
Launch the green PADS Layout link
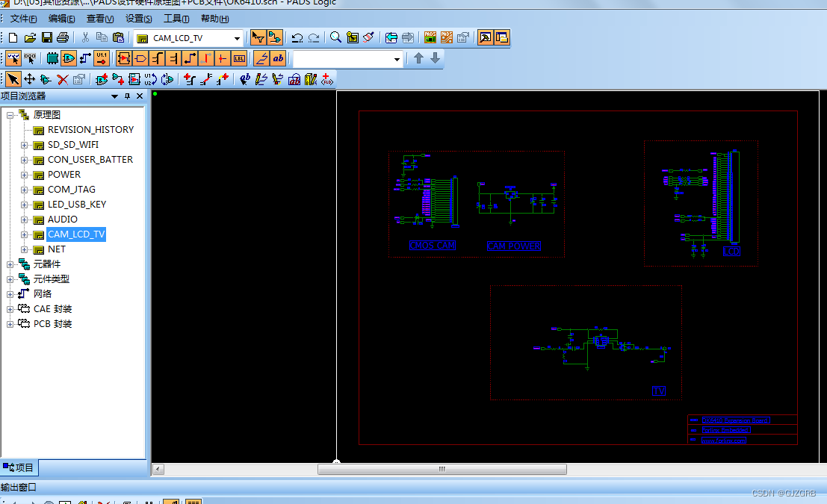(430, 37)
